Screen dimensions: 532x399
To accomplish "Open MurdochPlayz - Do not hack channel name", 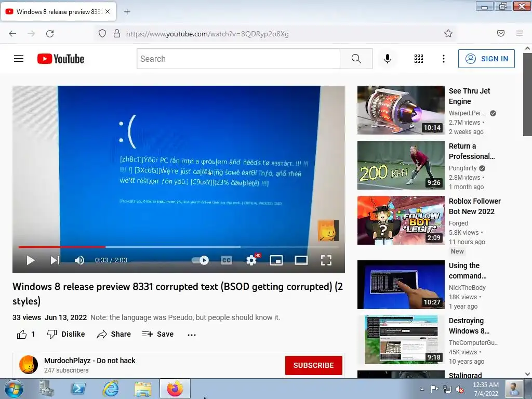I will click(x=89, y=361).
